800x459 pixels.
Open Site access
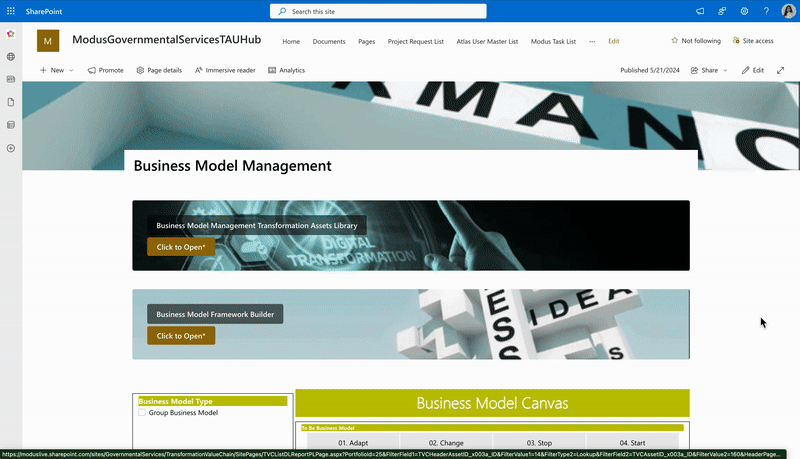[x=753, y=41]
